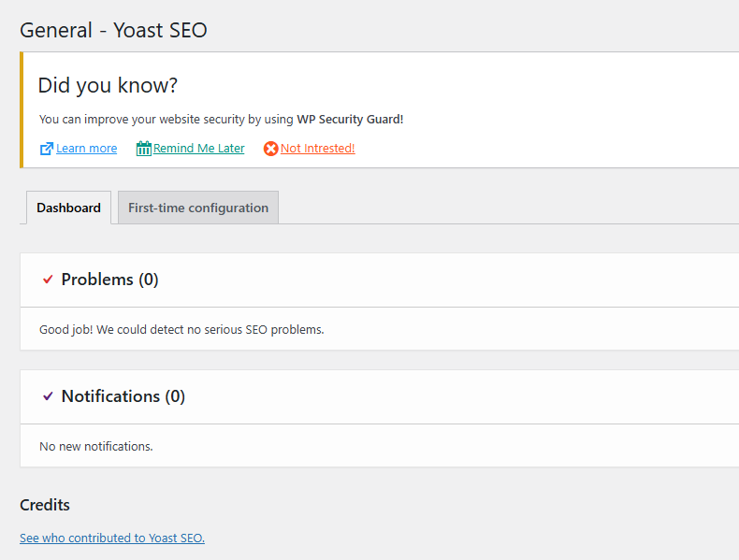The height and width of the screenshot is (560, 739).
Task: Collapse the Problems (0) section header
Action: tap(109, 280)
